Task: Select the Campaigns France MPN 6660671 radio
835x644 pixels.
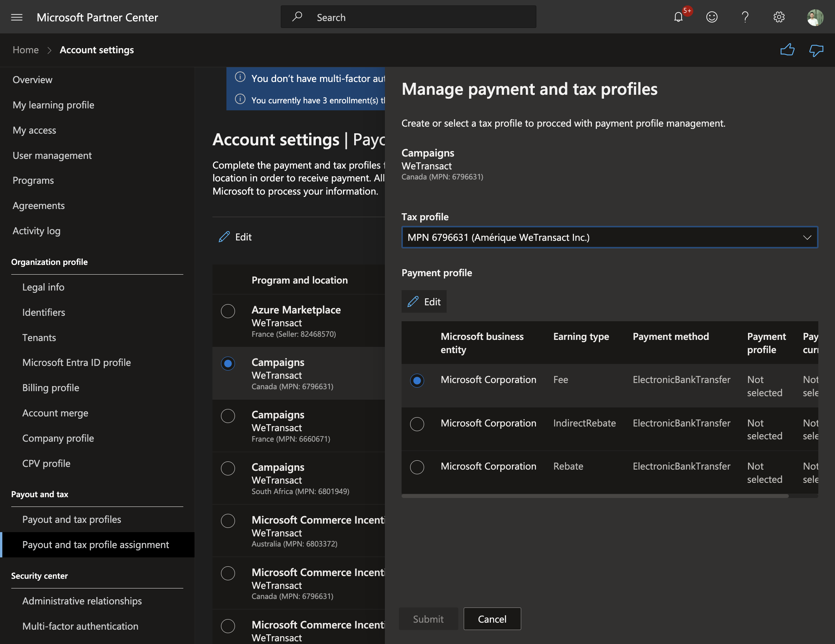Action: [228, 416]
